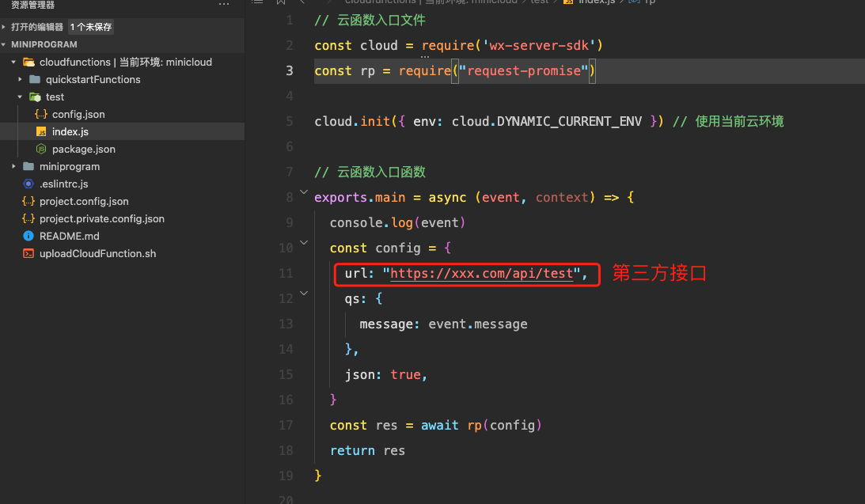Viewport: 865px width, 504px height.
Task: Expand the quickstartFunctions folder arrow
Action: pos(20,79)
